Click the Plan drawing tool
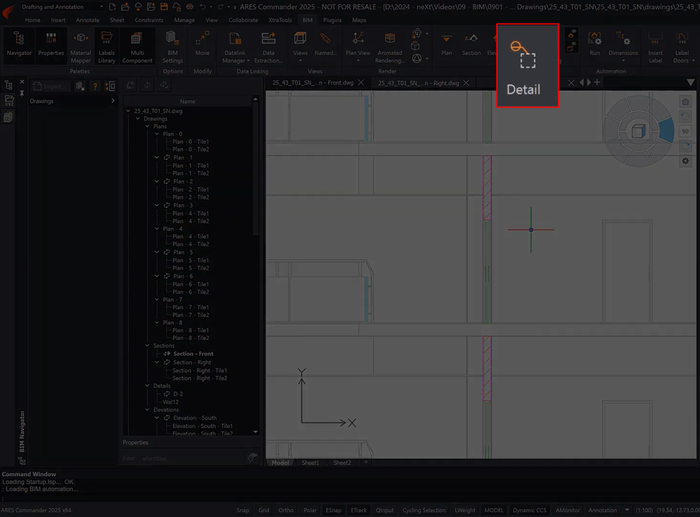 [446, 44]
